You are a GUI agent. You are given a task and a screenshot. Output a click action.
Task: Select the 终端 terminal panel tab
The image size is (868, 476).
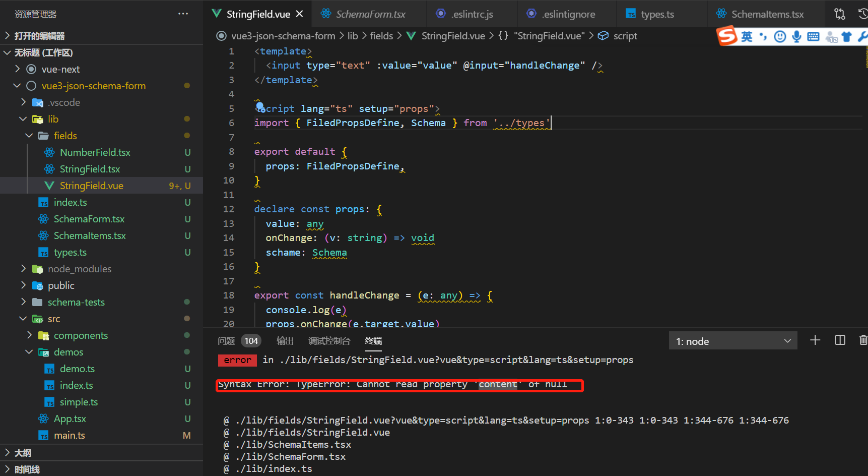coord(373,341)
